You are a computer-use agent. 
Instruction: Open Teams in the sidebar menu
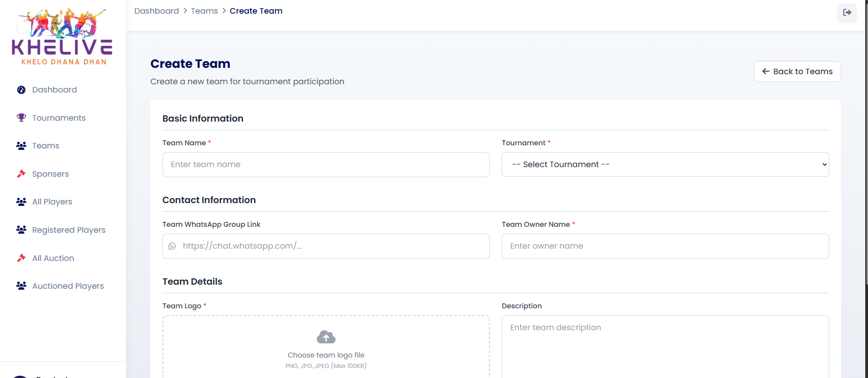[46, 146]
